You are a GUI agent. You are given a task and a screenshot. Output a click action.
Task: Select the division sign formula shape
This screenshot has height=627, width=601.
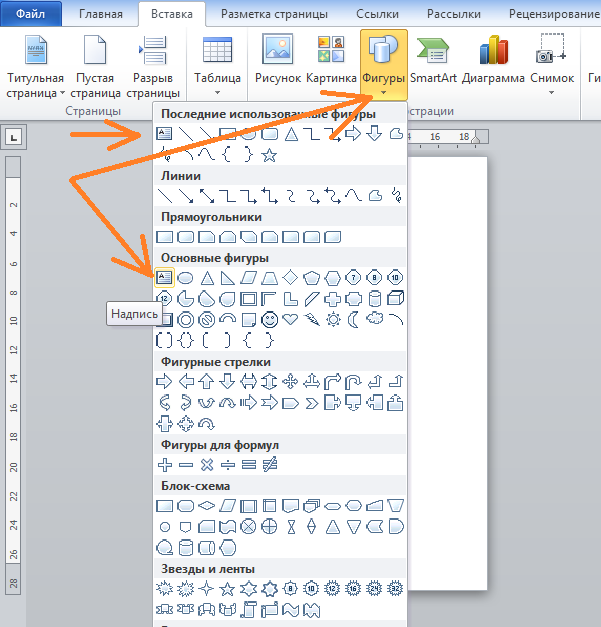click(x=228, y=464)
